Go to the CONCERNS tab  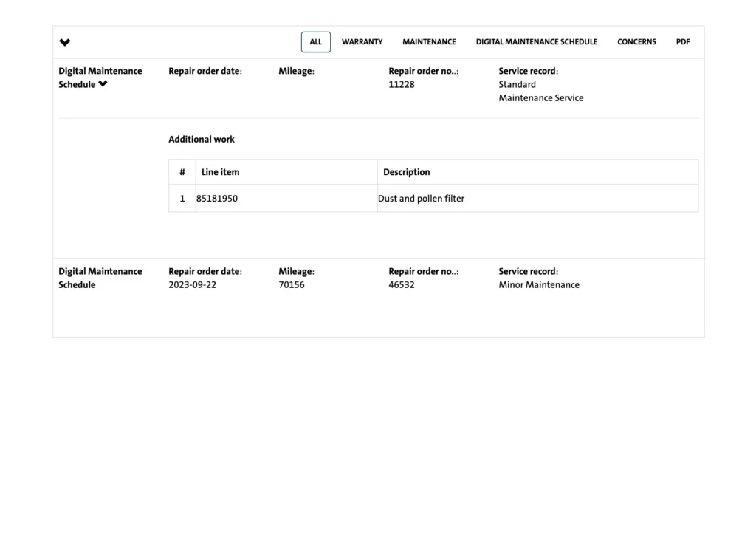pyautogui.click(x=636, y=42)
